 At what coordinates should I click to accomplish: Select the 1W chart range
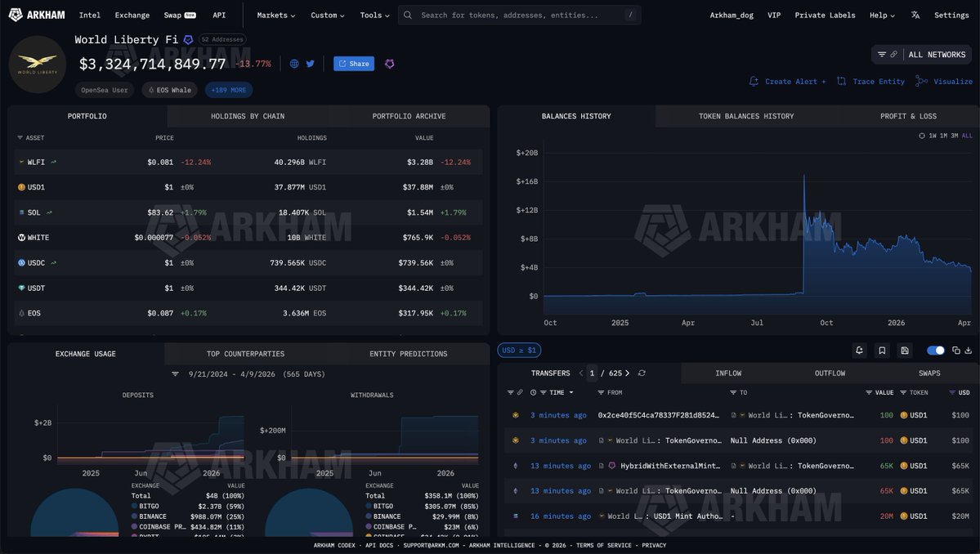(933, 136)
